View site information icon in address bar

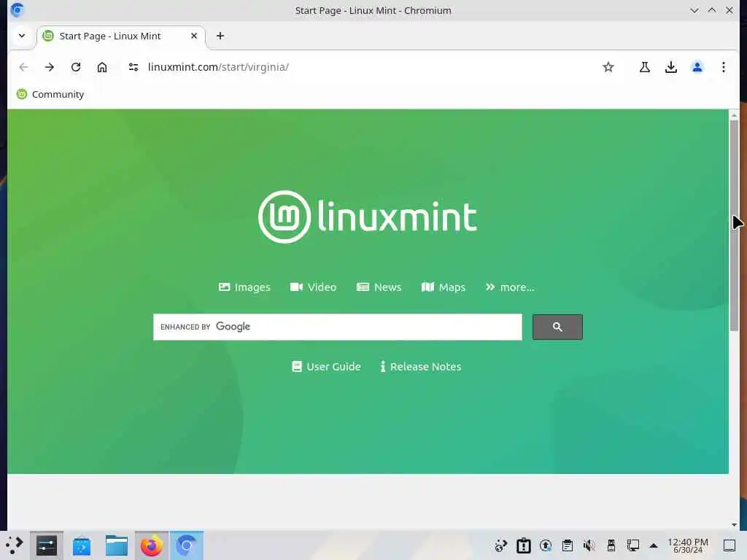tap(133, 67)
